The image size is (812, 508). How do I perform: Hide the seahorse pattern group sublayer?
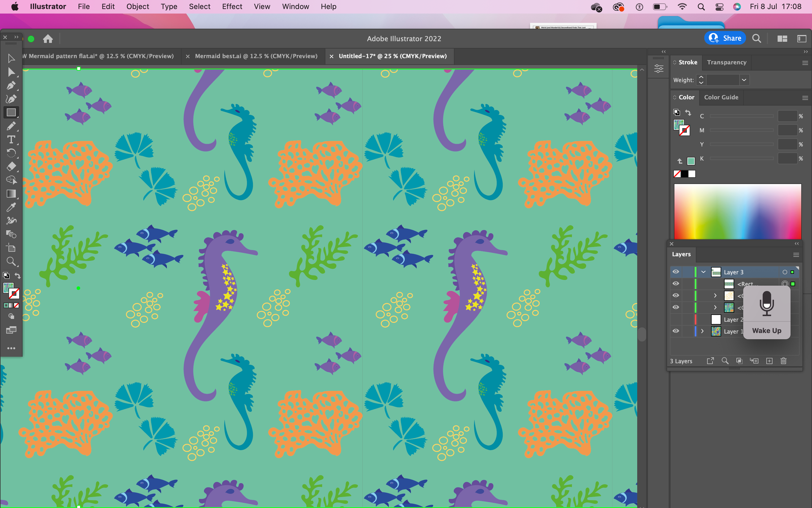pos(676,307)
